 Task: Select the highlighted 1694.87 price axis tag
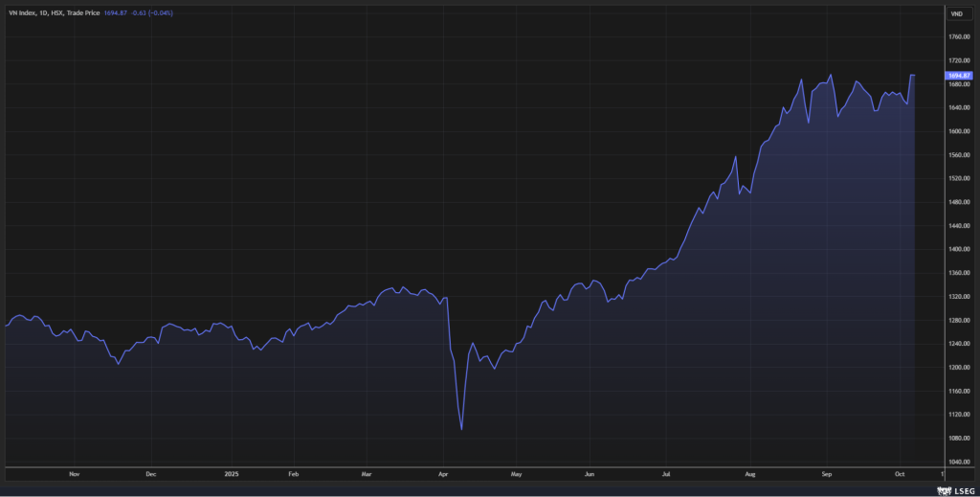coord(959,75)
